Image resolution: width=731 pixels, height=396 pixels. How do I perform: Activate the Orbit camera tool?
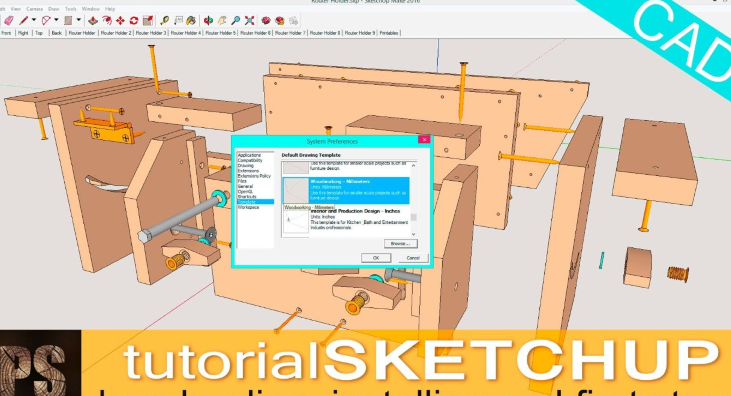pos(208,21)
